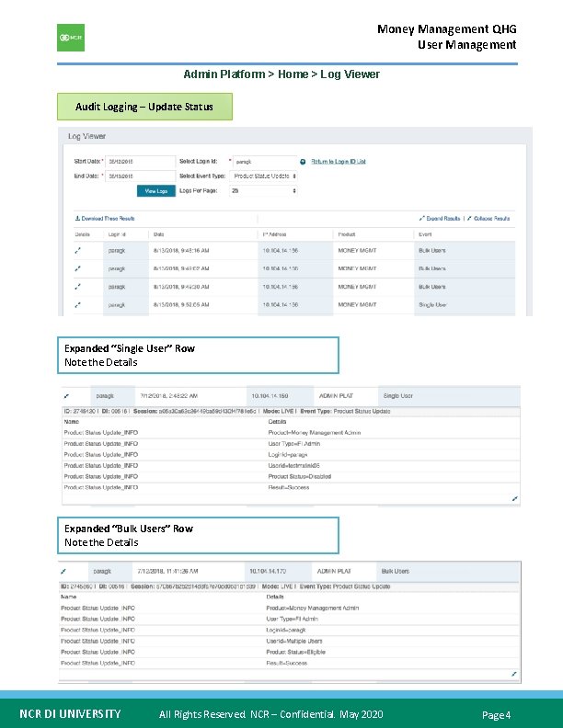Click the End Date input field
The image size is (563, 728).
140,176
